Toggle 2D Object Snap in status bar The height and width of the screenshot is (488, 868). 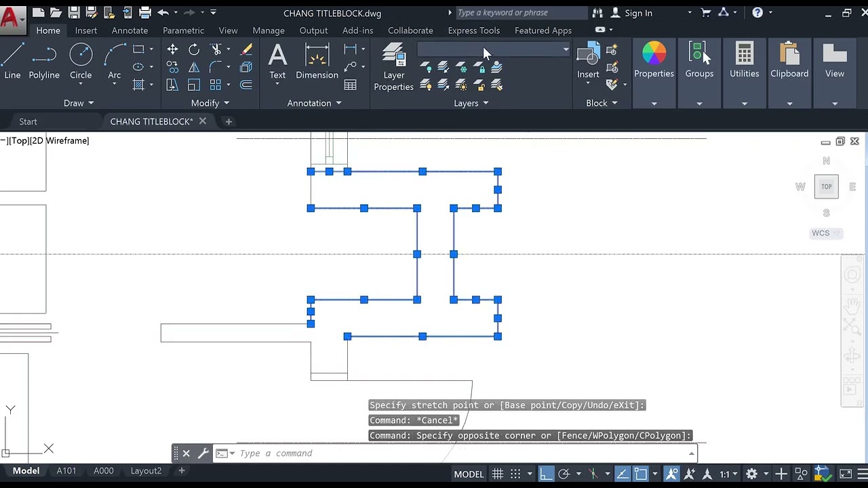[641, 474]
